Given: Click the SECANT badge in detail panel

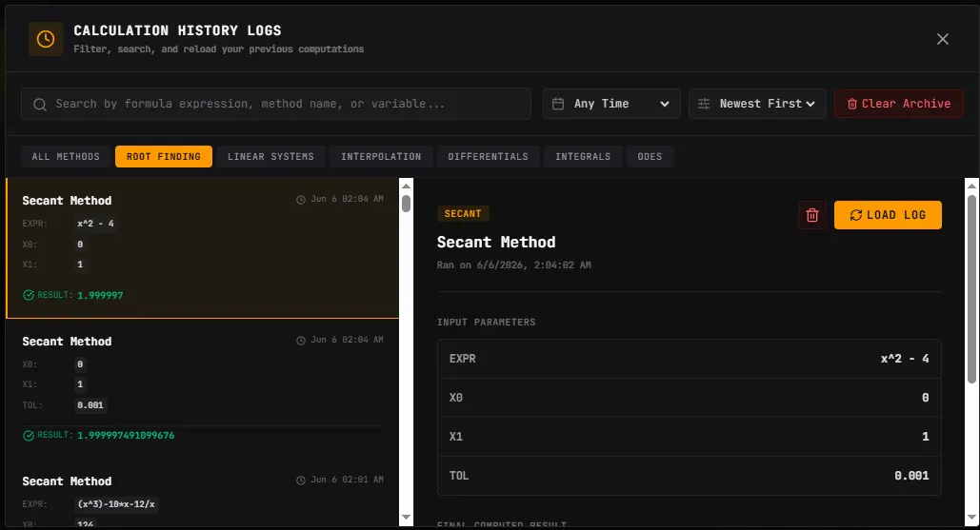Looking at the screenshot, I should coord(463,213).
